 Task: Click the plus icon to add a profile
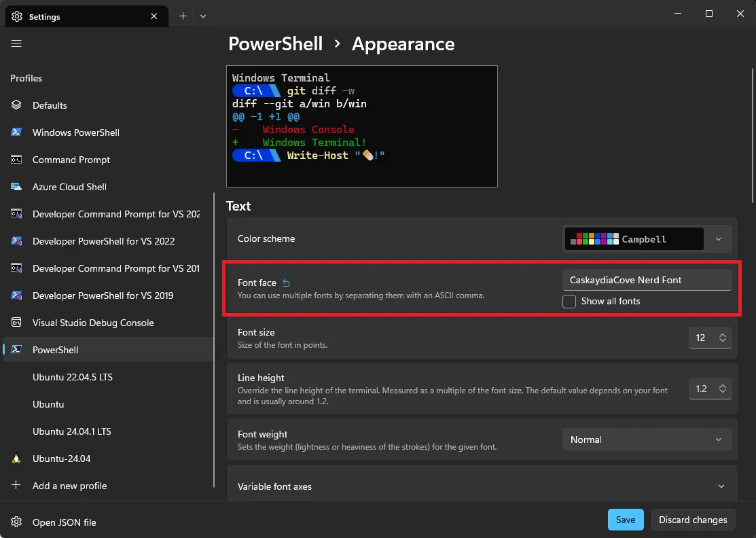point(16,486)
